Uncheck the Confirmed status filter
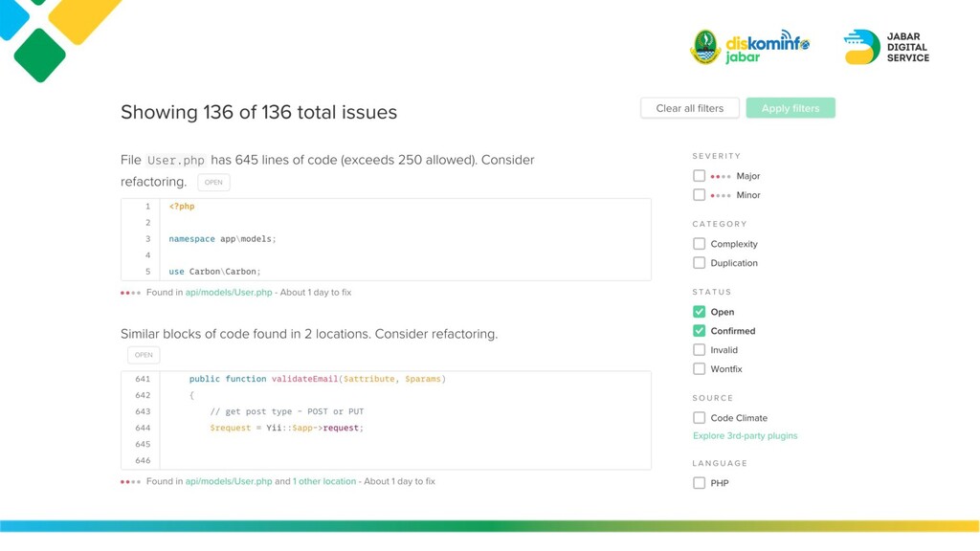Viewport: 980px width, 551px height. tap(699, 330)
